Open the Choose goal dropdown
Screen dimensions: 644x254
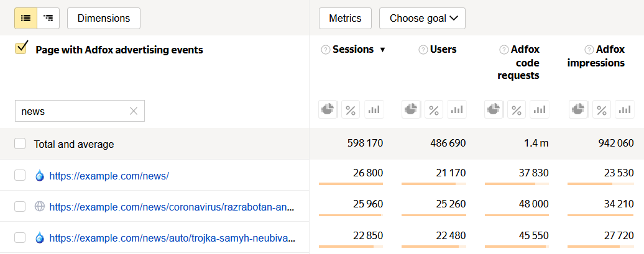pyautogui.click(x=422, y=18)
